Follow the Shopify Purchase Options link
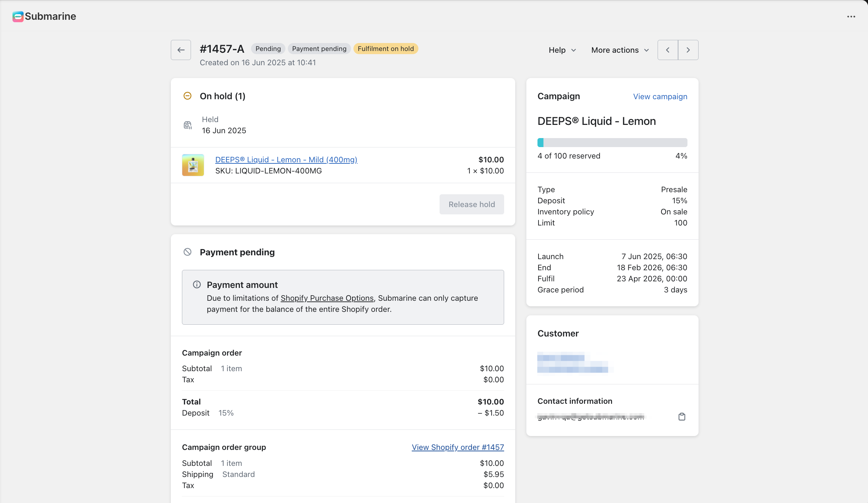 click(x=327, y=298)
